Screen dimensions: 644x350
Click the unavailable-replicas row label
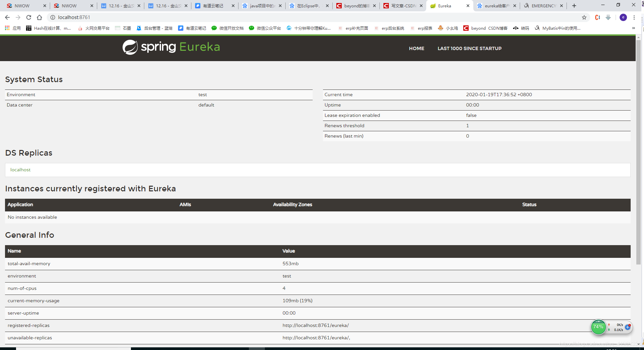coord(30,338)
